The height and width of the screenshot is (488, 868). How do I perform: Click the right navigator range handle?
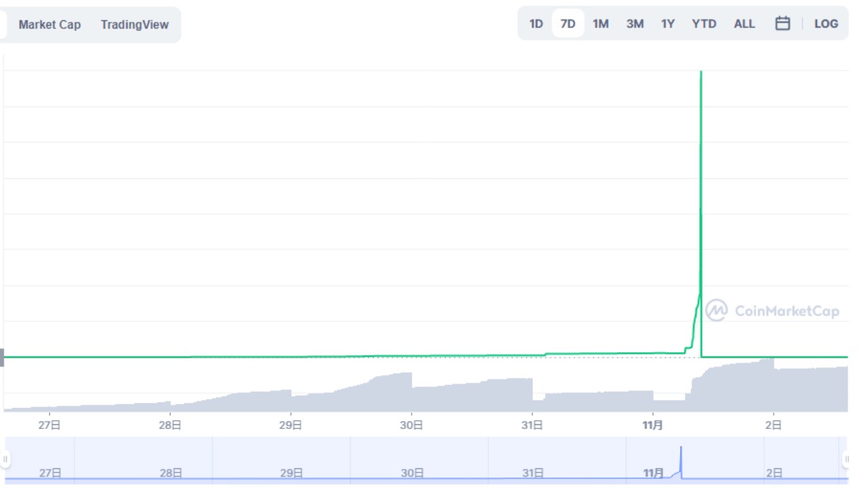[x=846, y=459]
